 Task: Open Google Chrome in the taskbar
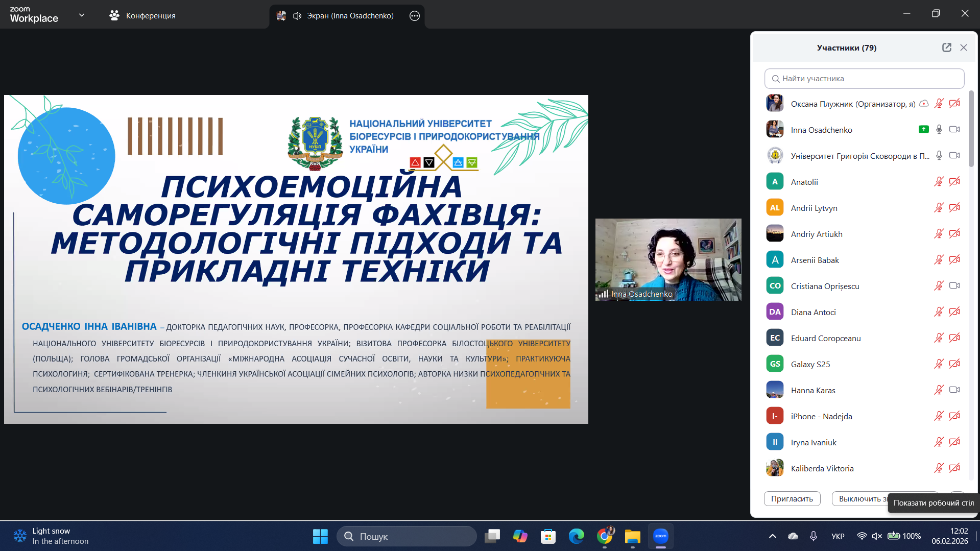tap(605, 536)
